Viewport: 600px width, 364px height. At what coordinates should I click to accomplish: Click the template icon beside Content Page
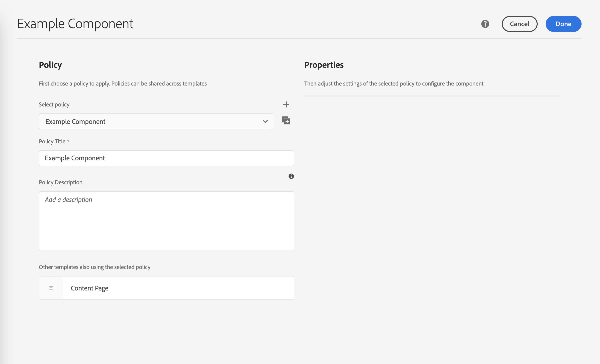pos(51,288)
